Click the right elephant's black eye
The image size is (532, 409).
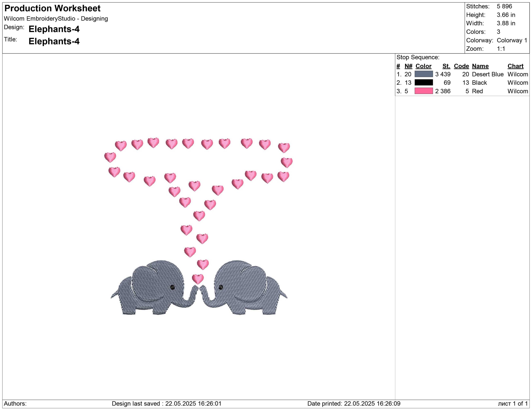(221, 287)
